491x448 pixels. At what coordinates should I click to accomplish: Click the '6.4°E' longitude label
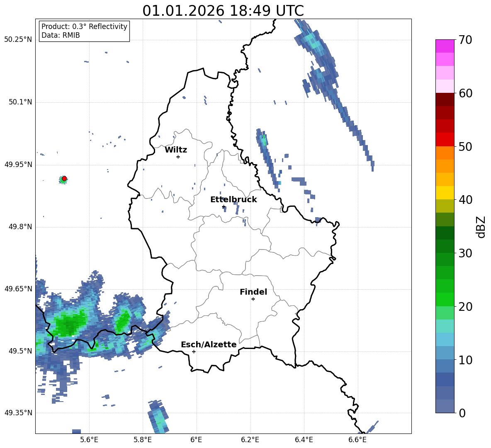(304, 440)
